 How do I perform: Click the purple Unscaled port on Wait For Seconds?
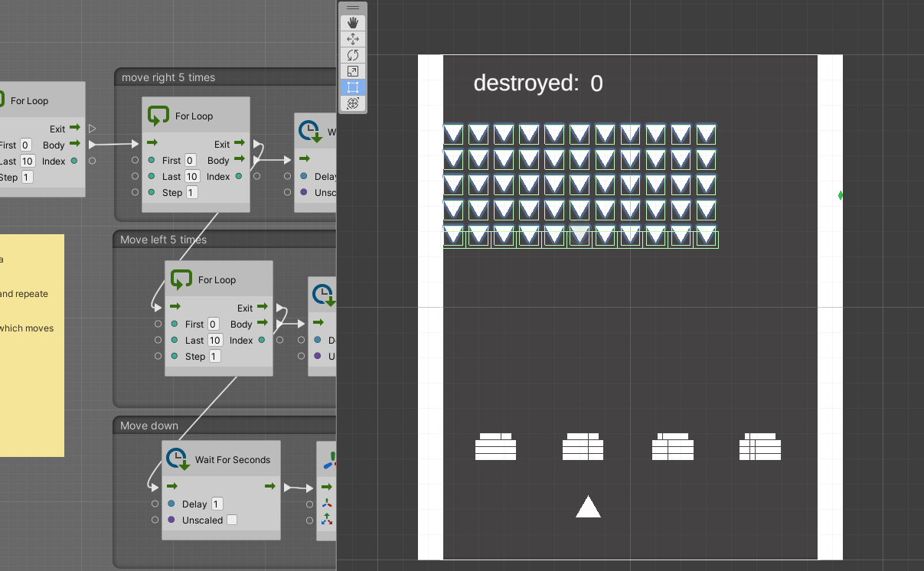[171, 520]
